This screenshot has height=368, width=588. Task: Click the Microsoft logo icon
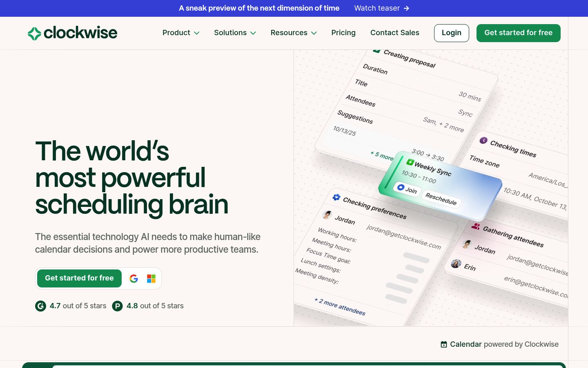[x=151, y=278]
